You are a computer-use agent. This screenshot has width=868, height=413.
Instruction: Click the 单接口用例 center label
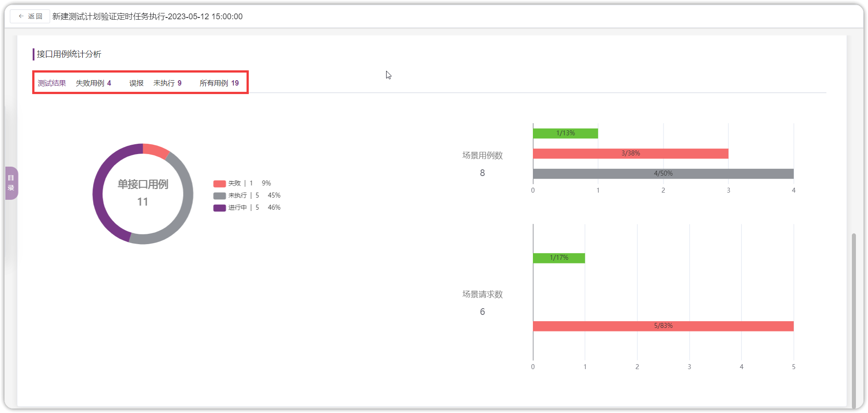click(x=143, y=184)
